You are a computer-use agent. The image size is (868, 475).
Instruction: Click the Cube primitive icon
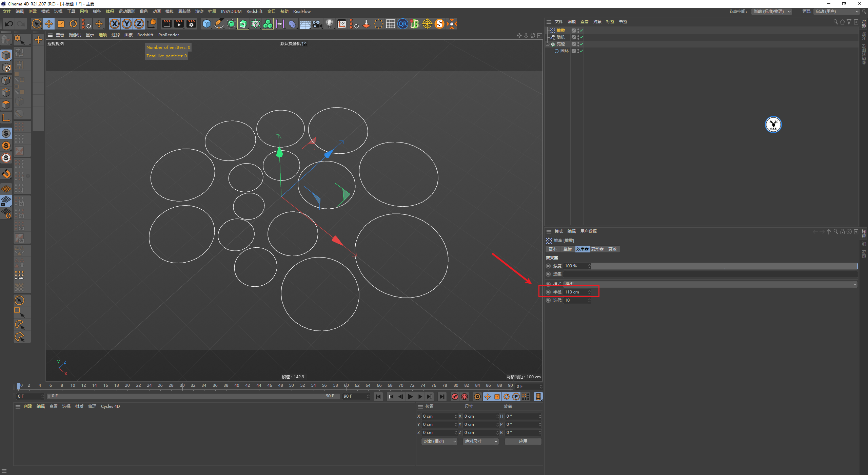(206, 24)
